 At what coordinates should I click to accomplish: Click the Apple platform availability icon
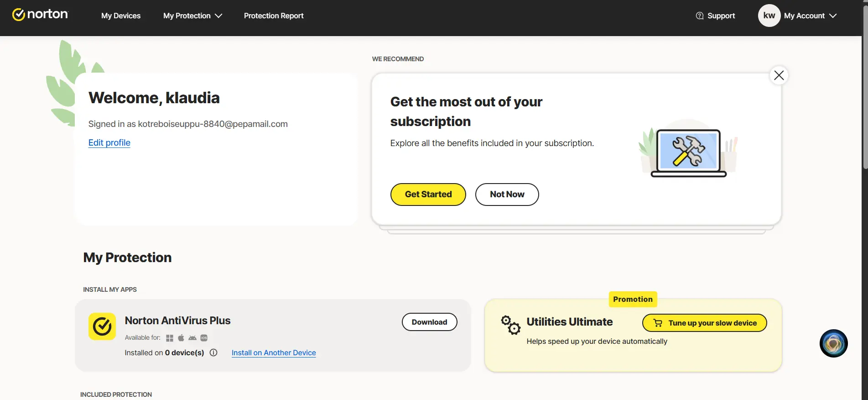pos(181,338)
